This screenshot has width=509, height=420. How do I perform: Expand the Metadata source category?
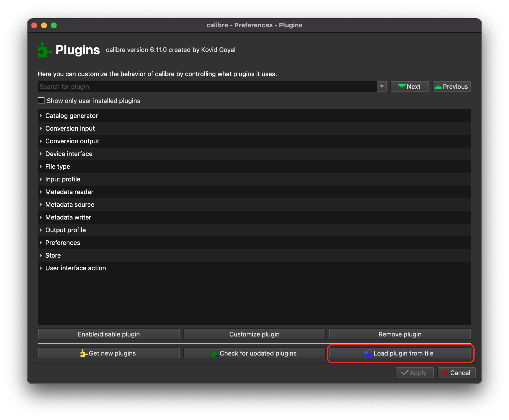(x=41, y=205)
